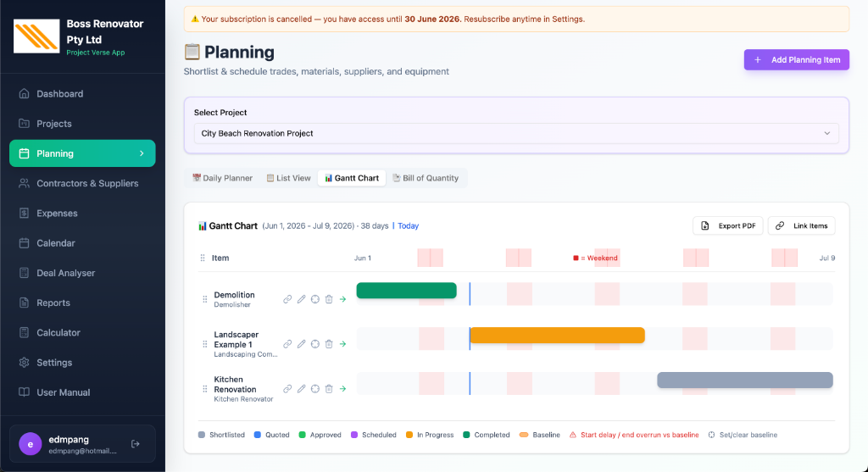Click drag handle of Kitchen Renovation row

205,389
